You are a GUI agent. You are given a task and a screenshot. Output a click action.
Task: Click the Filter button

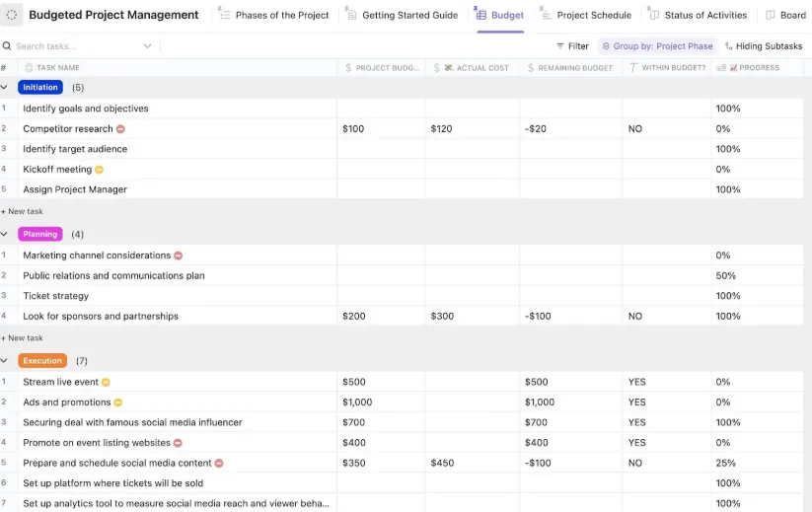pyautogui.click(x=572, y=46)
